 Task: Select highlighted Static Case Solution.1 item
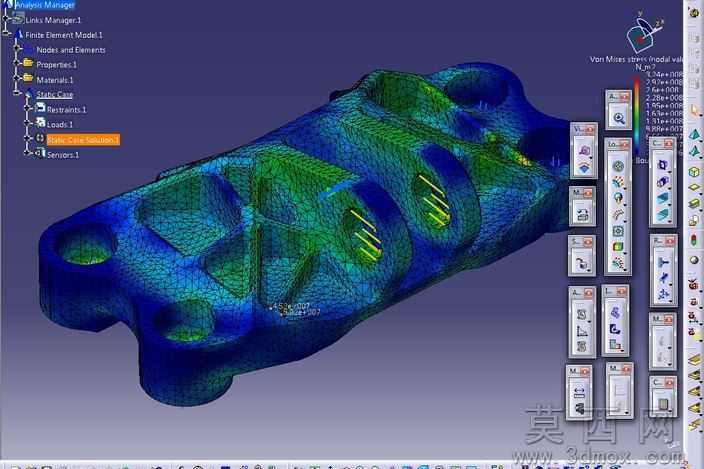(83, 140)
